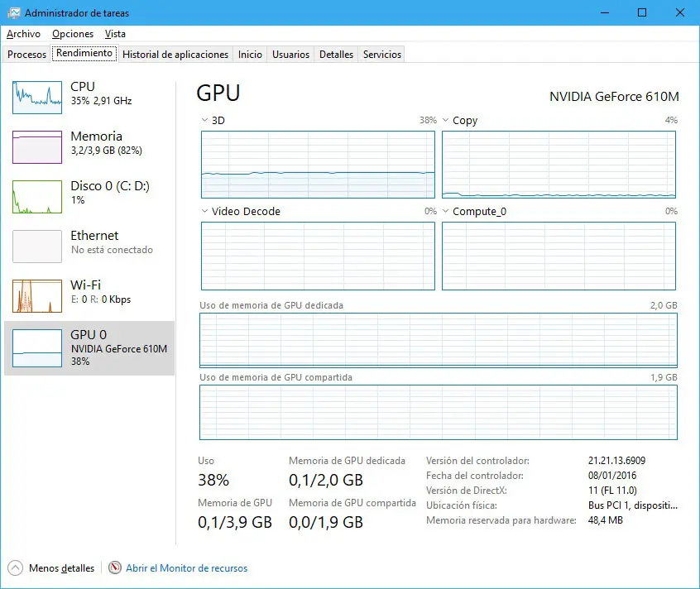Open Disco 0 performance graph thumbnail
This screenshot has height=589, width=700.
coord(37,197)
